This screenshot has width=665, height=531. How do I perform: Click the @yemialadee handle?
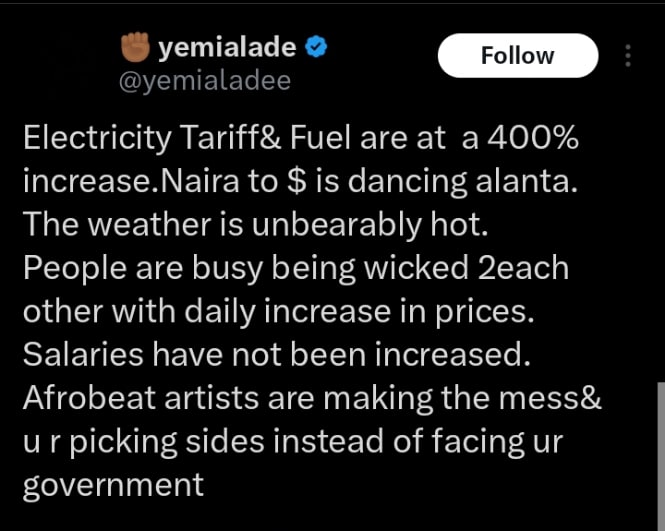204,81
